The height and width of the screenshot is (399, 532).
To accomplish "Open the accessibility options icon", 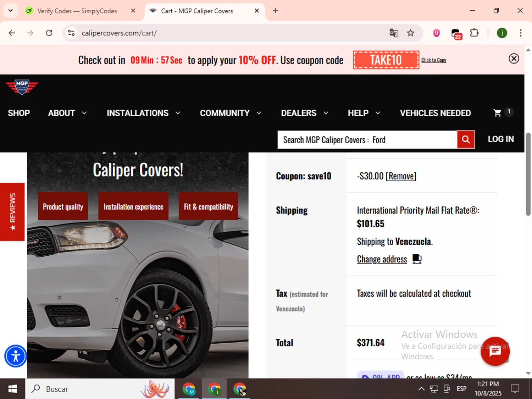I will click(16, 356).
